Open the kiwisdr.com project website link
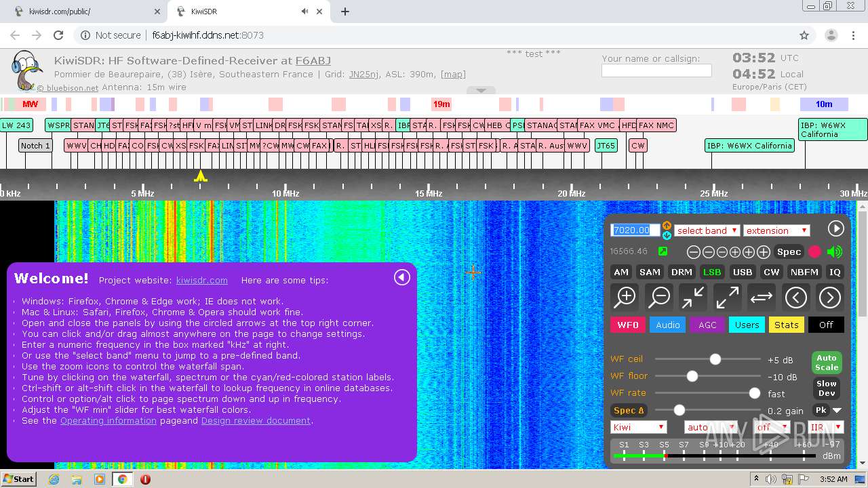Viewport: 868px width, 488px height. tap(202, 280)
